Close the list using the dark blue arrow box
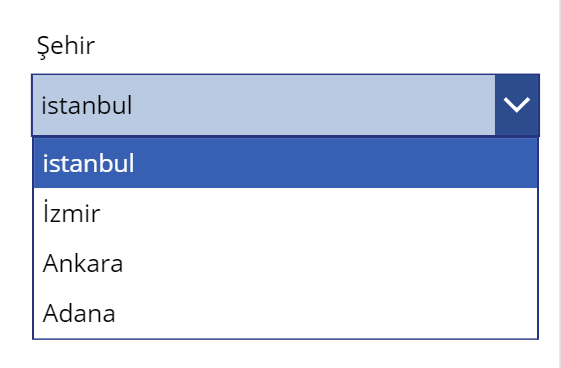 pos(517,105)
